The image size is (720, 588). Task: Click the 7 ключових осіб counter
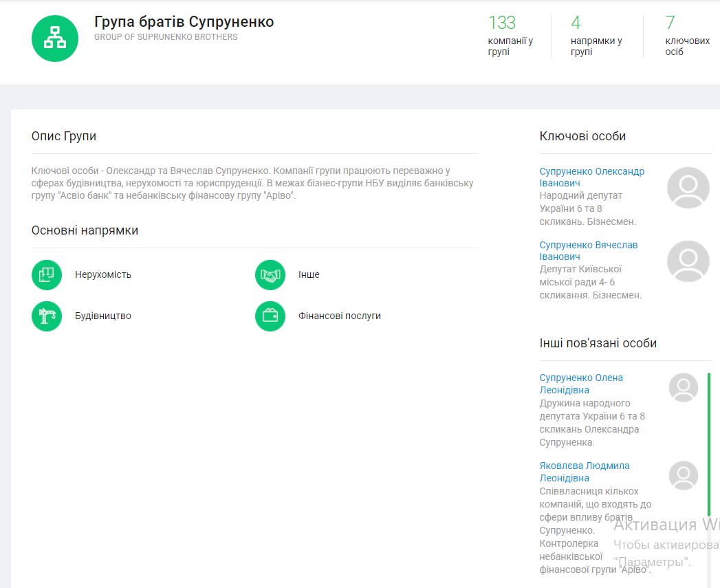pos(686,36)
